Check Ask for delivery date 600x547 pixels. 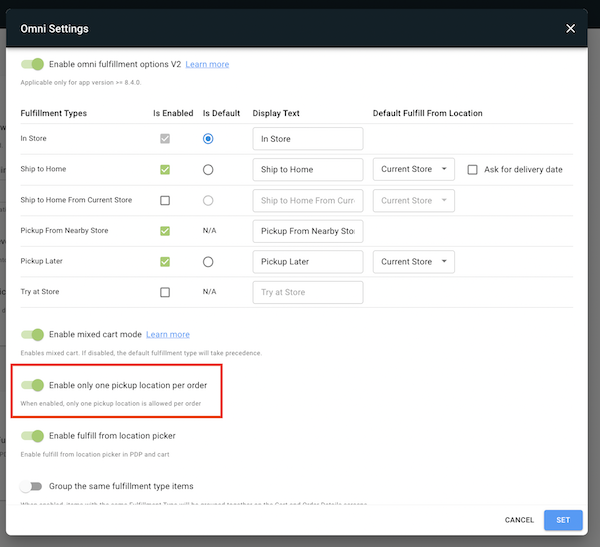point(472,170)
